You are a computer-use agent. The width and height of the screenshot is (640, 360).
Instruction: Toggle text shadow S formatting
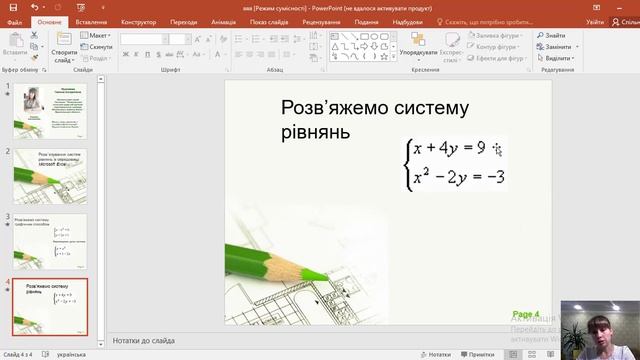158,54
